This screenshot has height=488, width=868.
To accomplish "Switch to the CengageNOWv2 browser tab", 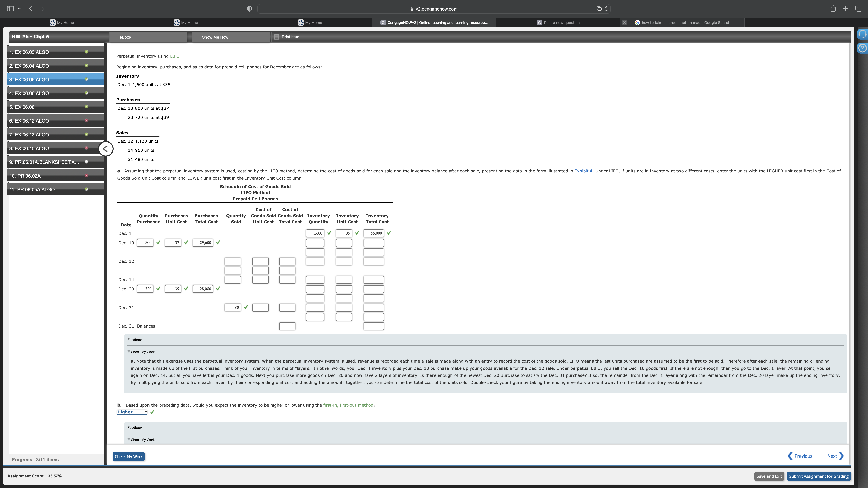I will tap(435, 22).
